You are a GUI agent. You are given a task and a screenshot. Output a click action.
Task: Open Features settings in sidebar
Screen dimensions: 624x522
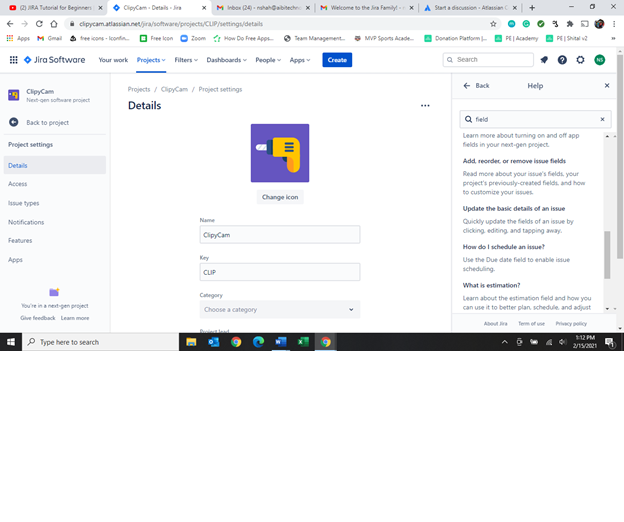coord(20,240)
